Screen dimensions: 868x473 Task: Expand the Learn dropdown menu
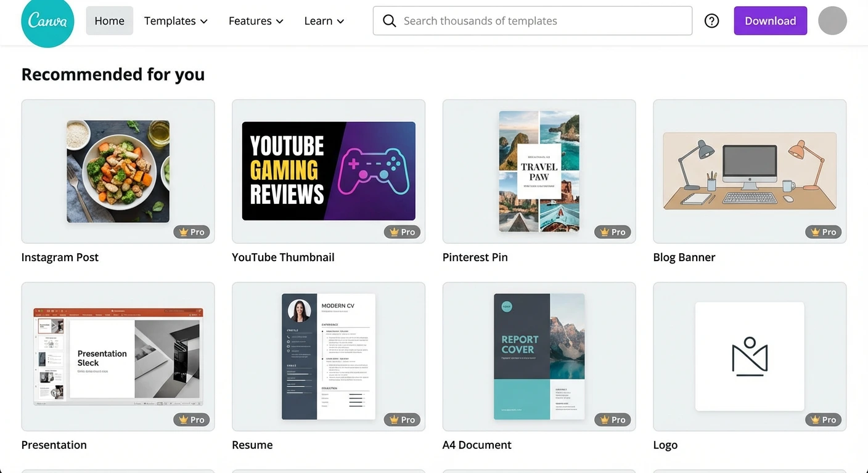(324, 21)
